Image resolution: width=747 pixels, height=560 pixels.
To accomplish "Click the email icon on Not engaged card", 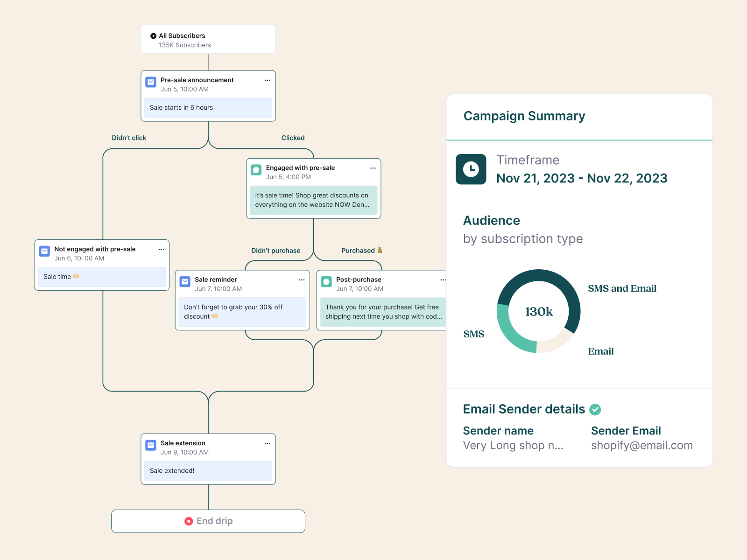I will (x=44, y=251).
